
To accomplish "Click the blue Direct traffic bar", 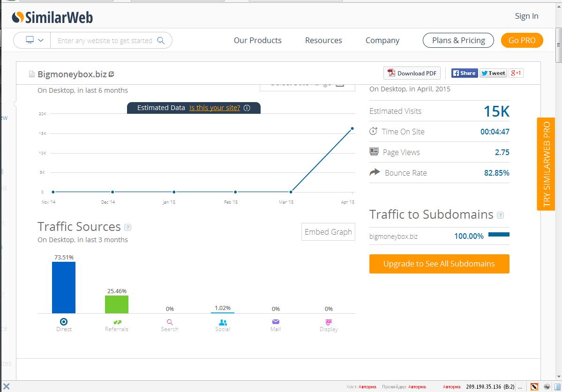I will (64, 288).
